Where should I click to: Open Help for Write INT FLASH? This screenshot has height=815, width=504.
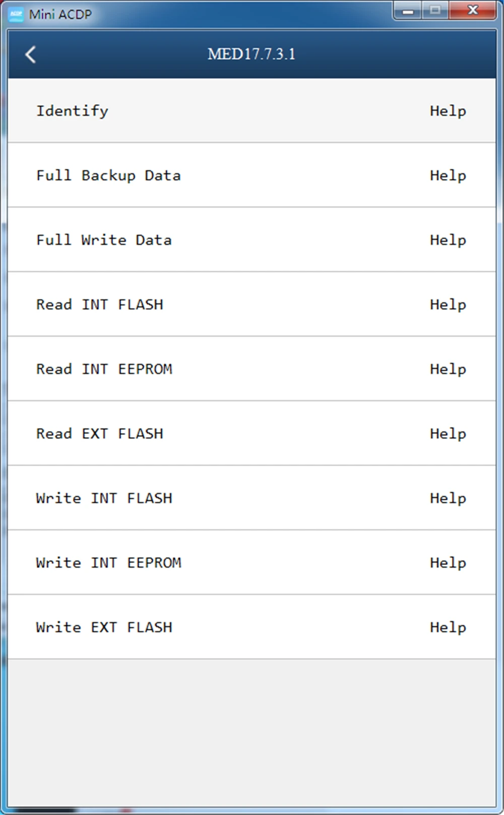[448, 498]
